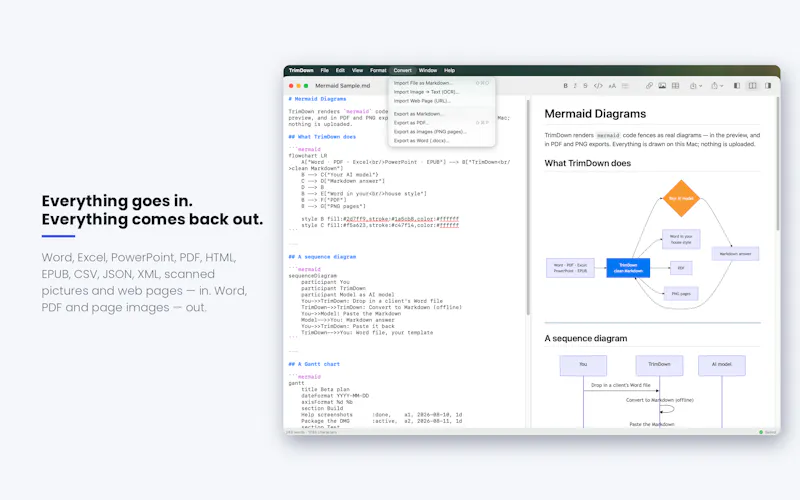Open the File menu
Viewport: 800px width, 500px height.
pos(324,70)
